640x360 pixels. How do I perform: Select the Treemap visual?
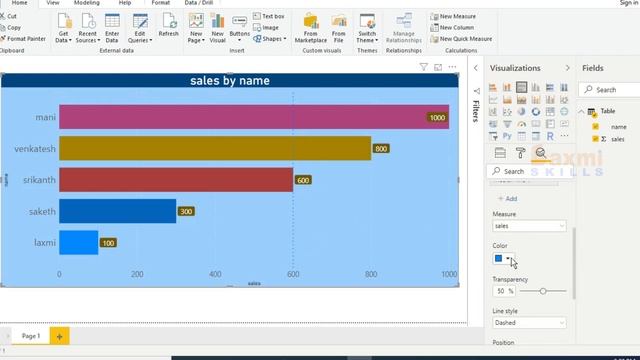click(x=550, y=112)
